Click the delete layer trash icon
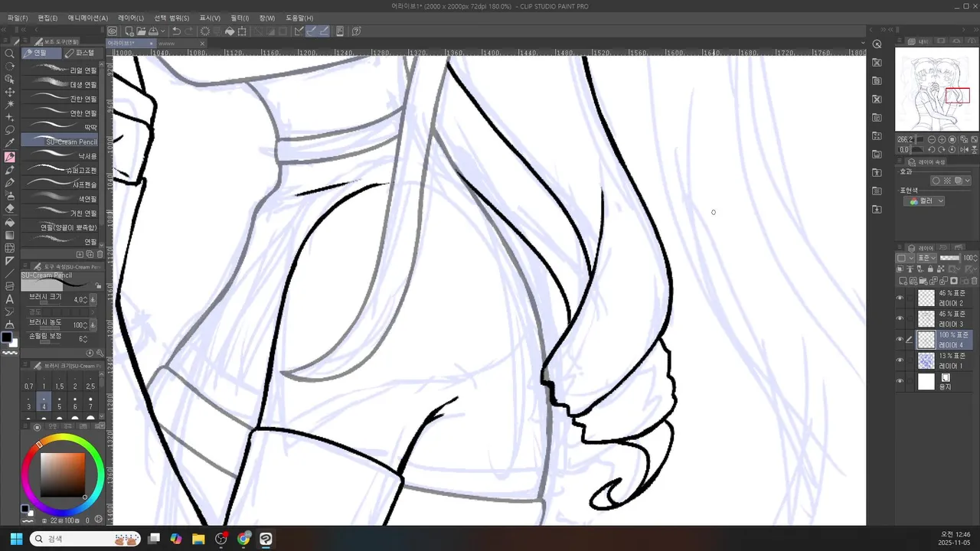The image size is (980, 551). [x=974, y=281]
